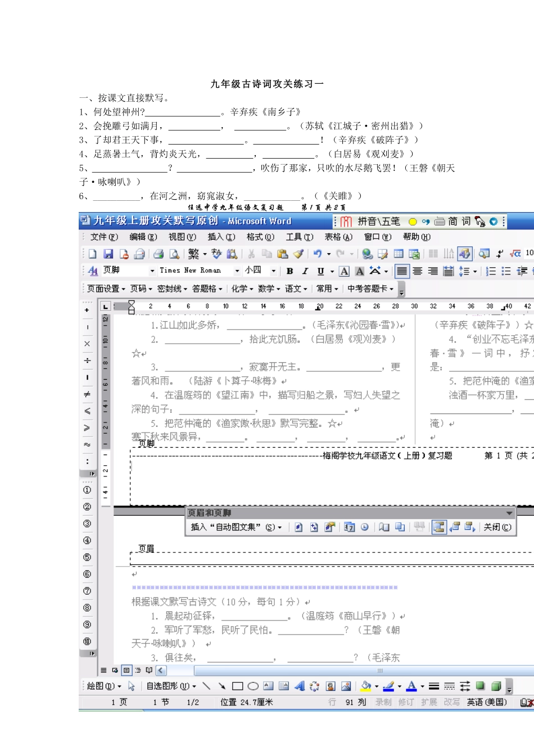Click the Save floppy disk icon
This screenshot has width=534, height=756.
coord(108,254)
